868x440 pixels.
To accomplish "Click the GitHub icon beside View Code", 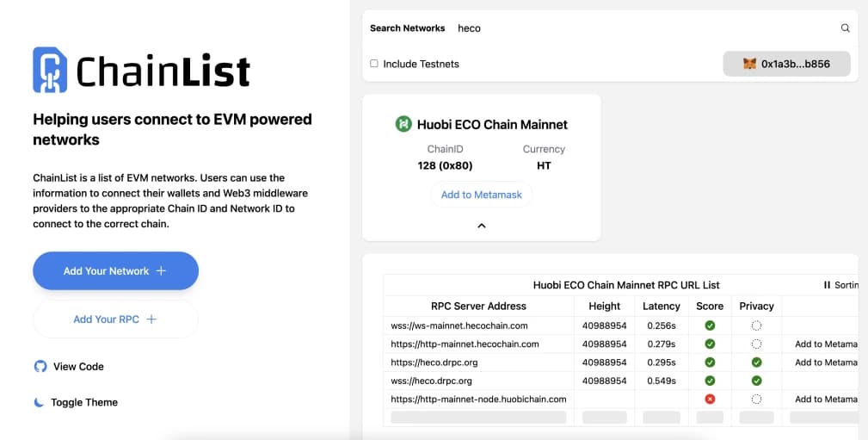I will click(40, 366).
